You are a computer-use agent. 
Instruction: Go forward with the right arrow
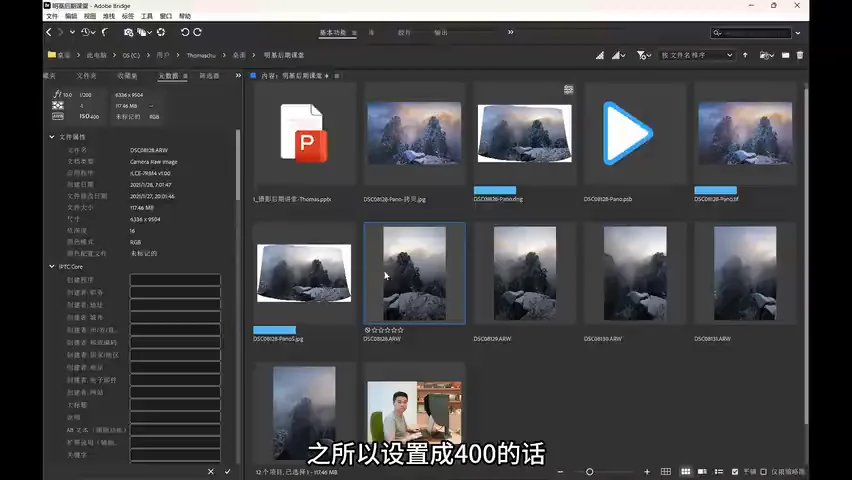click(60, 33)
